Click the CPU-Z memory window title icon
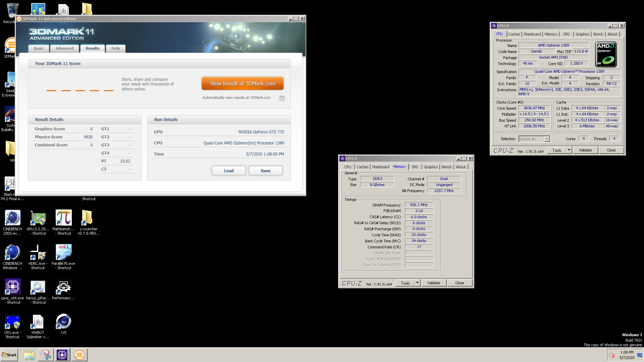Screen dimensions: 644x362 tap(342, 159)
